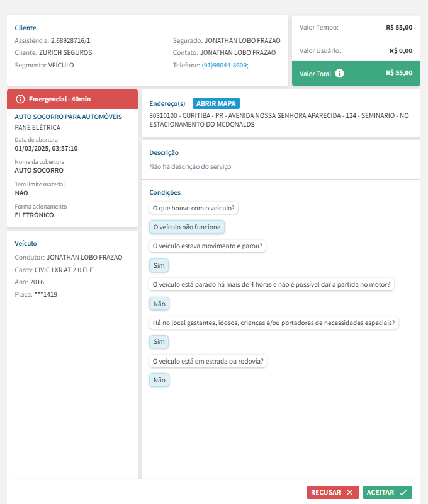Click the checkmark icon on Aceitar
Screen dimensions: 428x504
(x=403, y=492)
